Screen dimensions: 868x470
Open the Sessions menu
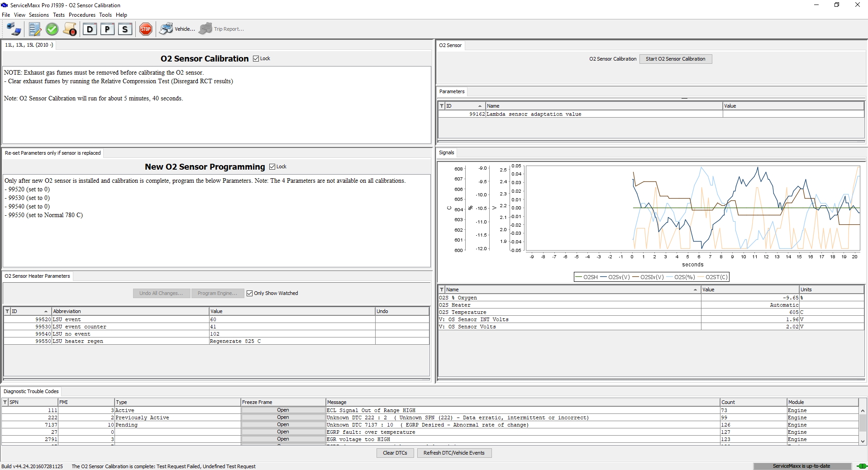pyautogui.click(x=39, y=15)
